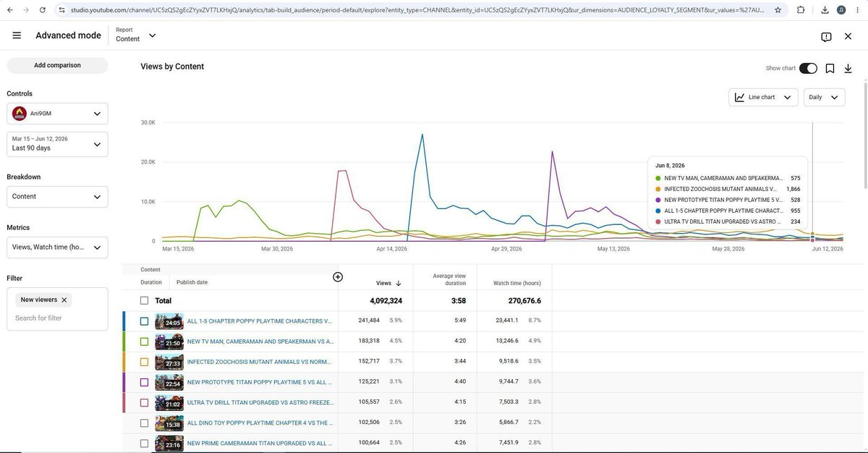
Task: Open NEW PRIME CAMERAMAN TITAN UPGRADED link
Action: tap(260, 444)
